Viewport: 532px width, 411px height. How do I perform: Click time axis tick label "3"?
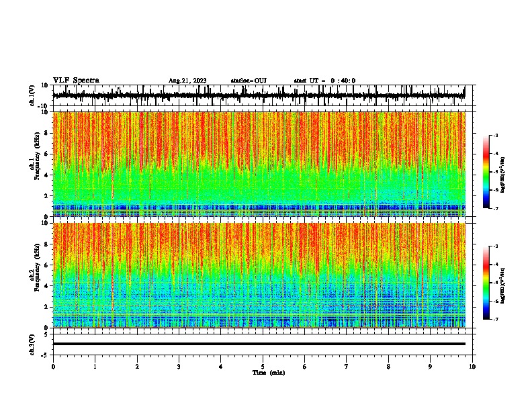coord(179,367)
